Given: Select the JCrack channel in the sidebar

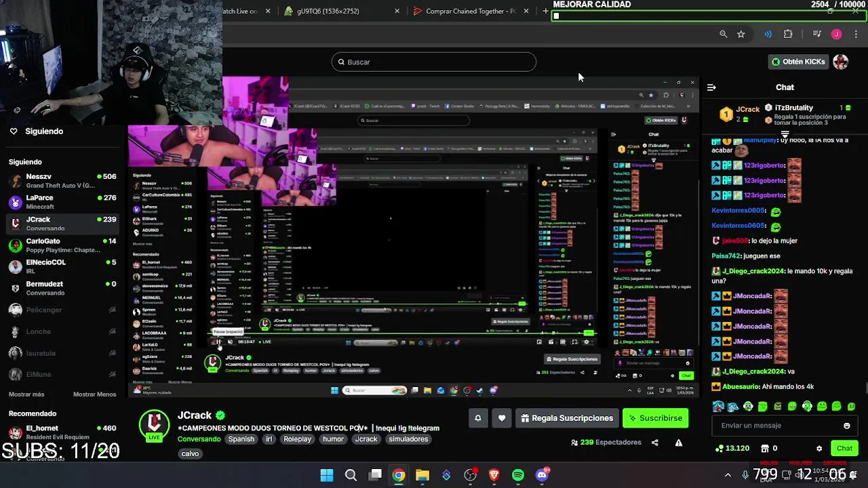Looking at the screenshot, I should point(62,224).
